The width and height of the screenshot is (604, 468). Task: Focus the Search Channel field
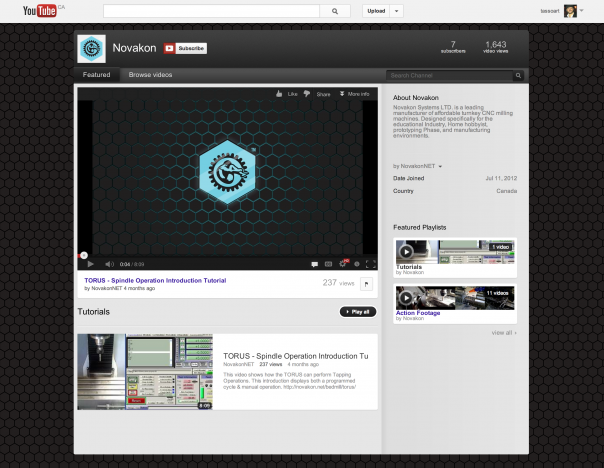(450, 75)
